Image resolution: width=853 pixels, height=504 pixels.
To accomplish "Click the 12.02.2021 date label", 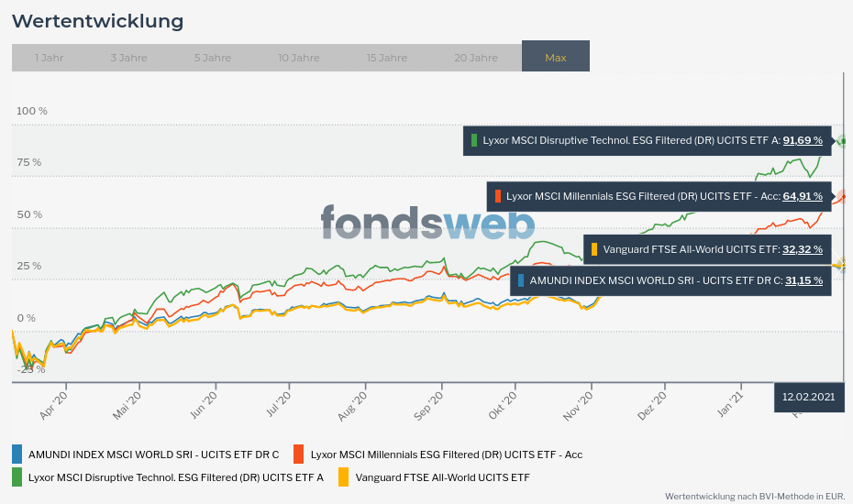I will coord(808,398).
